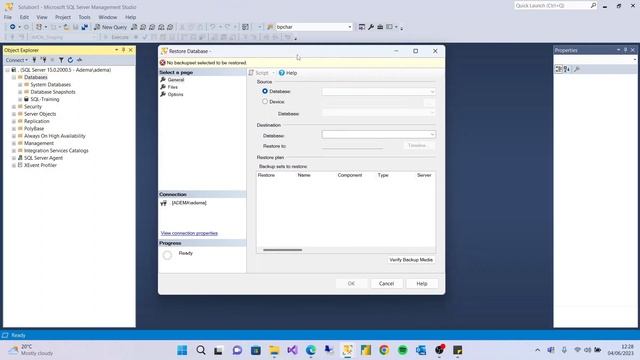The image size is (640, 360).
Task: Open the Project menu
Action: click(x=63, y=17)
